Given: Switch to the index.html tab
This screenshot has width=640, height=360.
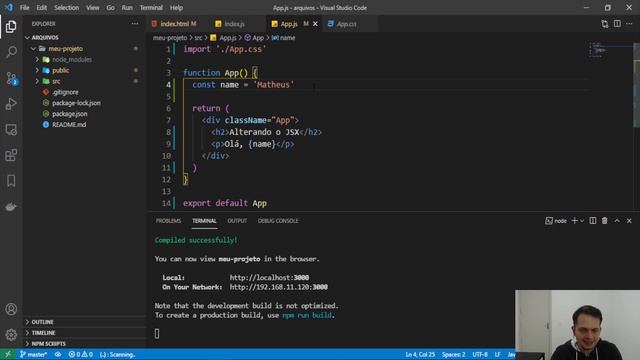Looking at the screenshot, I should 174,24.
